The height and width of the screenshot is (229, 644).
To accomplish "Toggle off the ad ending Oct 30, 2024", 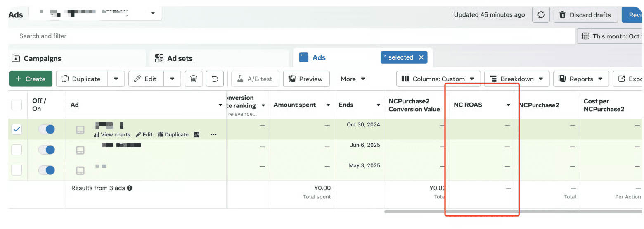I will click(x=47, y=129).
